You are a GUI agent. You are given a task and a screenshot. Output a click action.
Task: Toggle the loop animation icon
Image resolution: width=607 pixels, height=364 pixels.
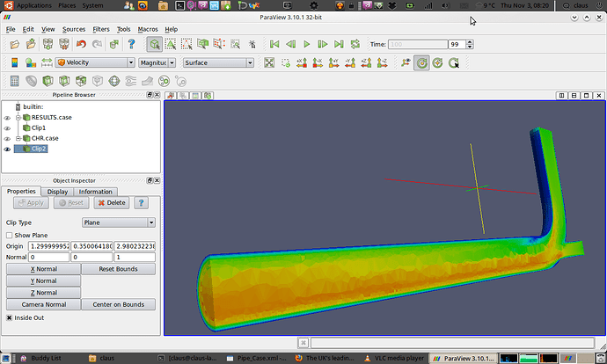[355, 44]
